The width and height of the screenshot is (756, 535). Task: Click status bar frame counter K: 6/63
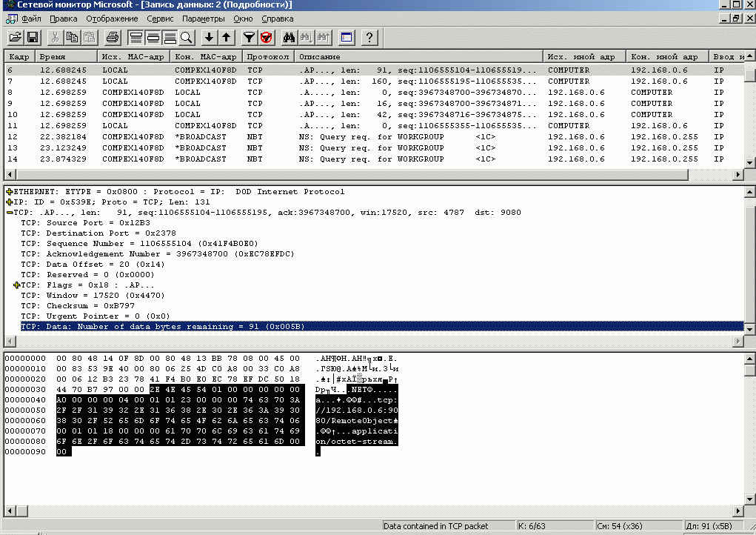tap(555, 526)
